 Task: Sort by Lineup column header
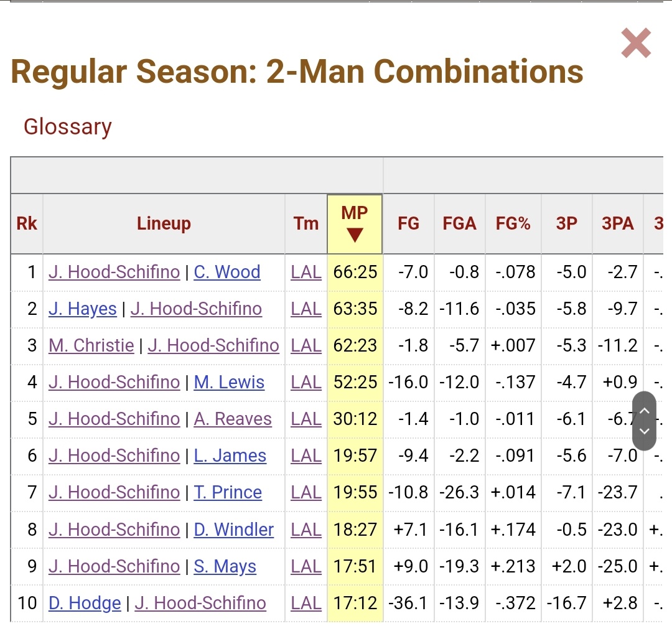point(164,223)
